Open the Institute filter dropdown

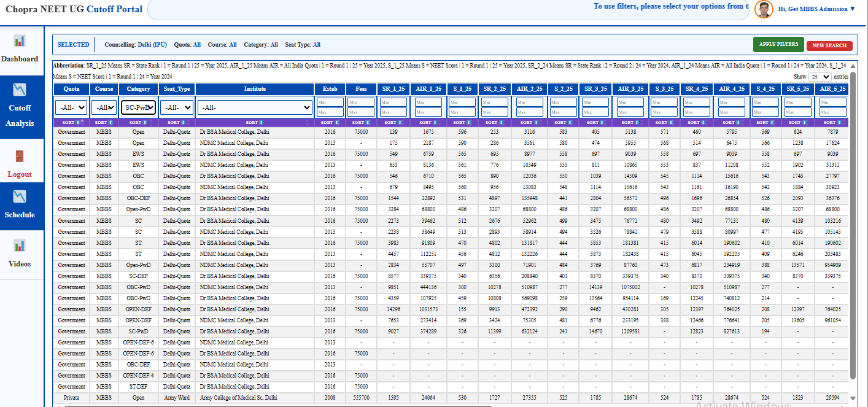pyautogui.click(x=255, y=108)
